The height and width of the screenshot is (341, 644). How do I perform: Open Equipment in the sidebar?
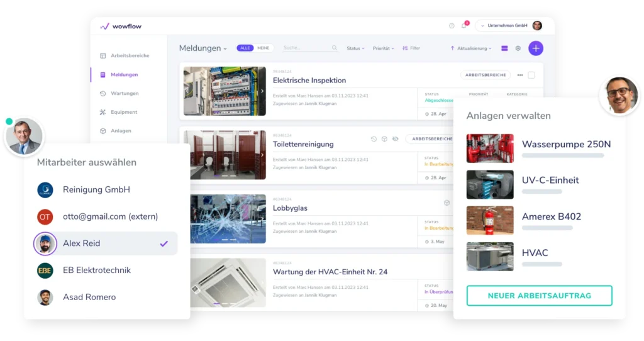tap(124, 112)
